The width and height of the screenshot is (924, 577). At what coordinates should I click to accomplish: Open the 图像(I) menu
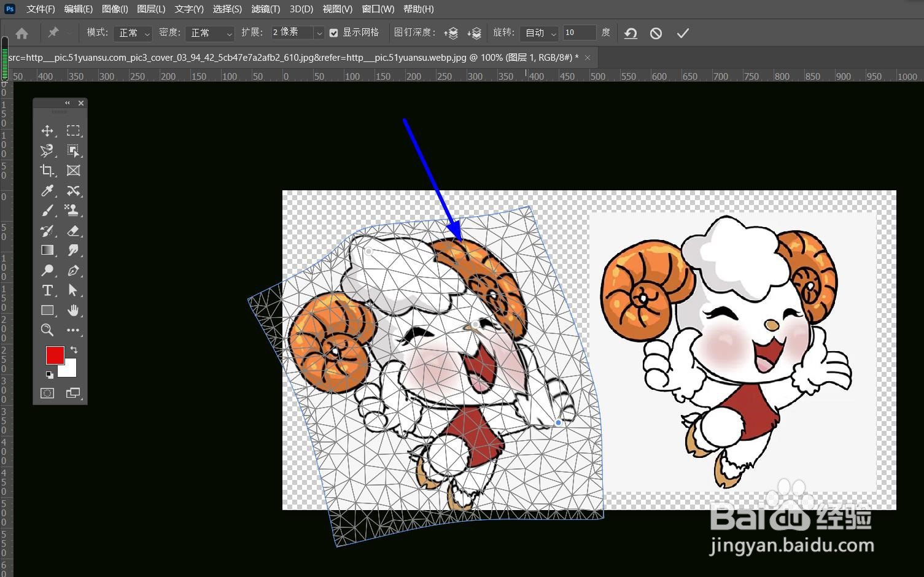[115, 9]
